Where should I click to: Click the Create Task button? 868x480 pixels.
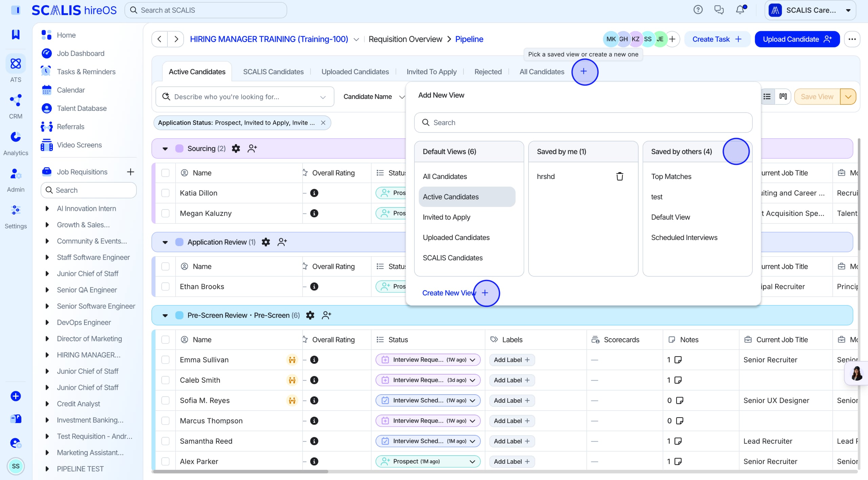[x=717, y=39]
